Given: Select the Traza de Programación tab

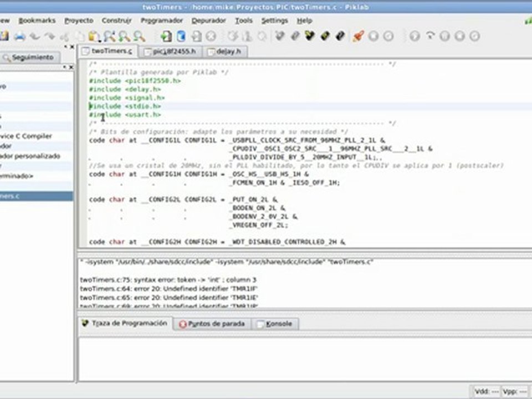Looking at the screenshot, I should coord(125,323).
